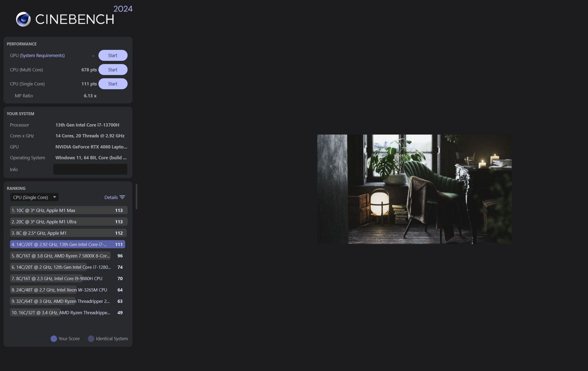The height and width of the screenshot is (371, 588).
Task: Click the Details filter icon
Action: coord(122,197)
